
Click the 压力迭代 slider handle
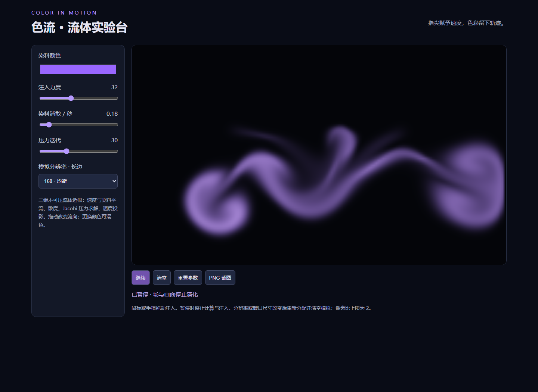pyautogui.click(x=67, y=151)
